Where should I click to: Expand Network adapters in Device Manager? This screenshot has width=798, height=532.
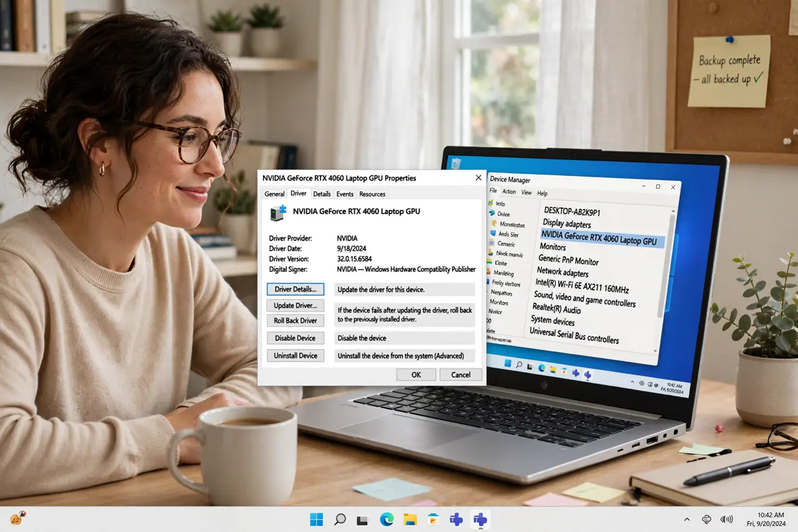pos(562,272)
